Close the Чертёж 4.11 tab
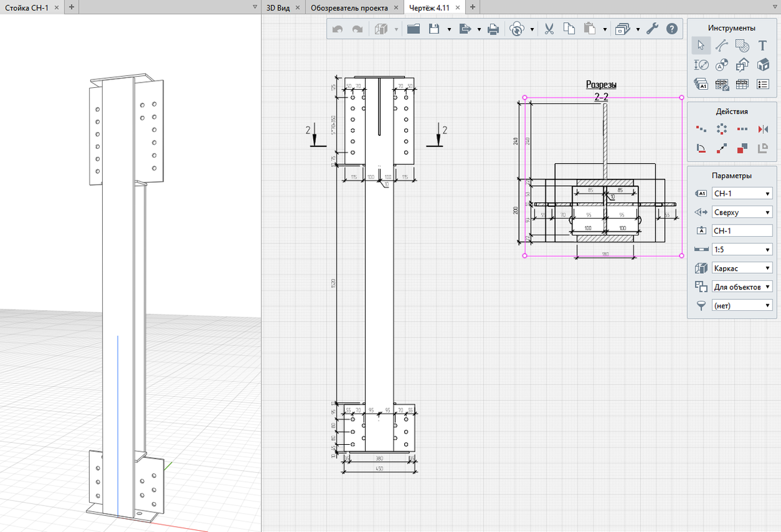Image resolution: width=781 pixels, height=532 pixels. tap(458, 7)
